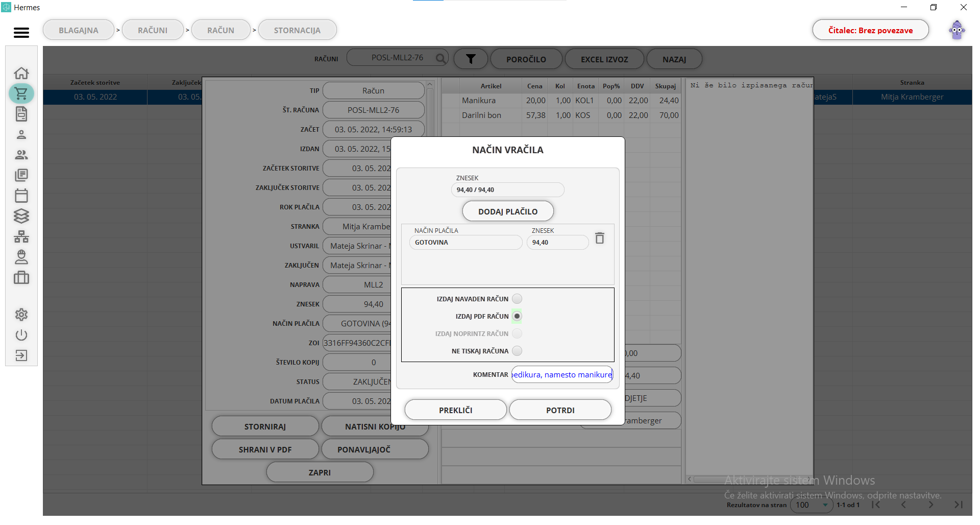Screen dimensions: 980x525
Task: Confirm with the POTRDI button
Action: pyautogui.click(x=560, y=410)
